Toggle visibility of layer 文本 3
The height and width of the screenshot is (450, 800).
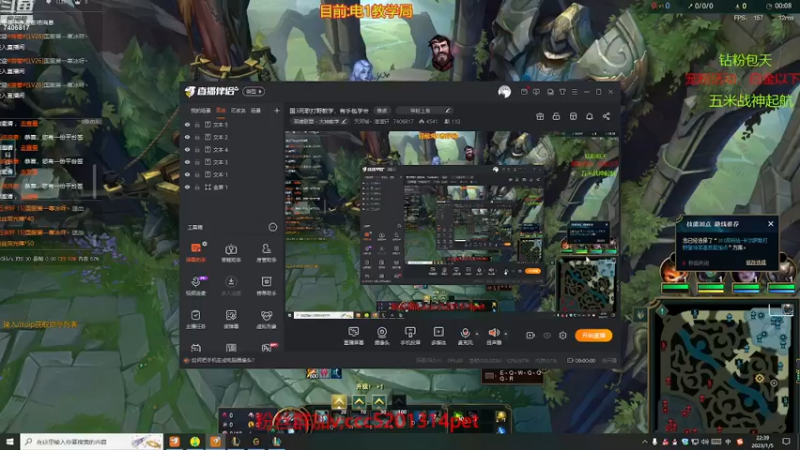(187, 162)
